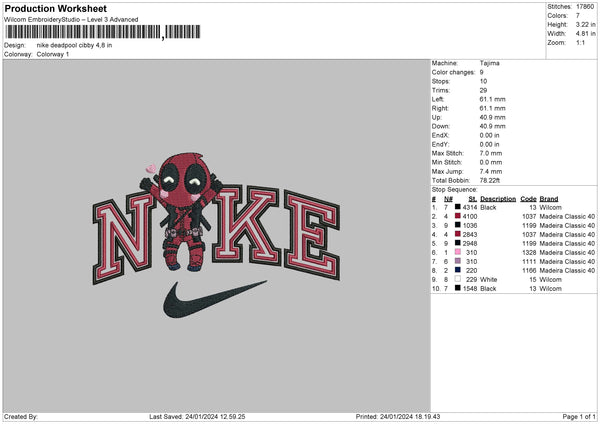Click the Description column header
This screenshot has width=600, height=424.
point(498,199)
